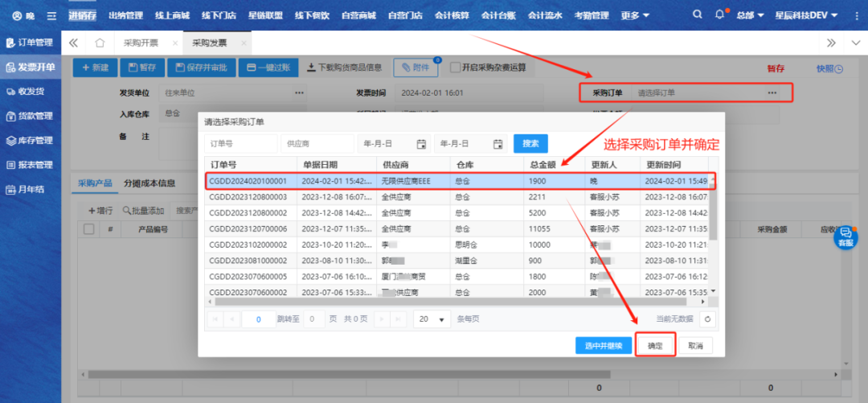Open 库存管理 in left sidebar

pyautogui.click(x=31, y=140)
